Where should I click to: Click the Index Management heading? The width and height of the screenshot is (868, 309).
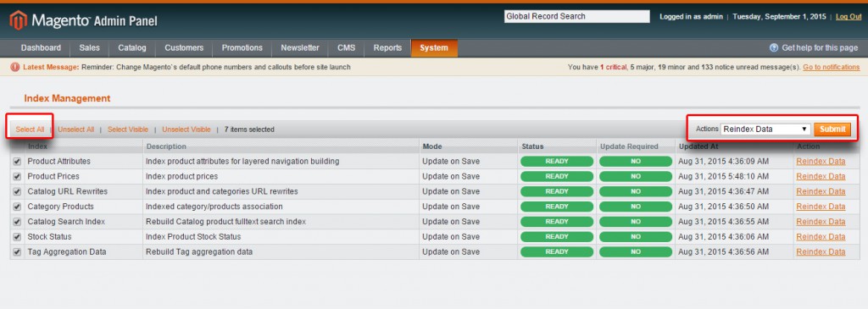tap(68, 98)
